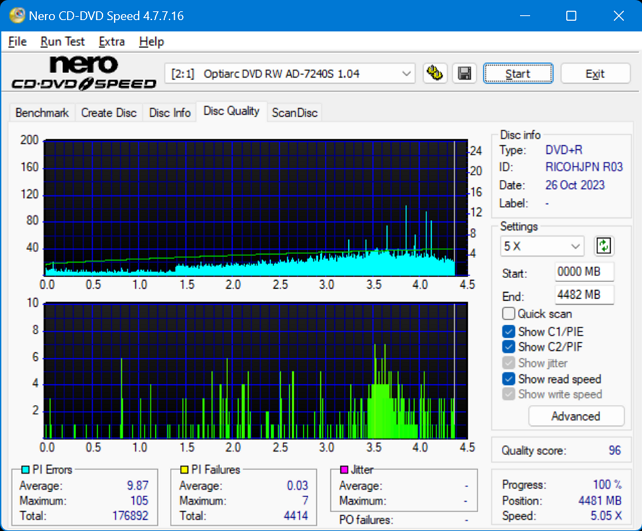Click PI Errors average value 9.87
Screen dimensions: 642x531
[x=138, y=486]
